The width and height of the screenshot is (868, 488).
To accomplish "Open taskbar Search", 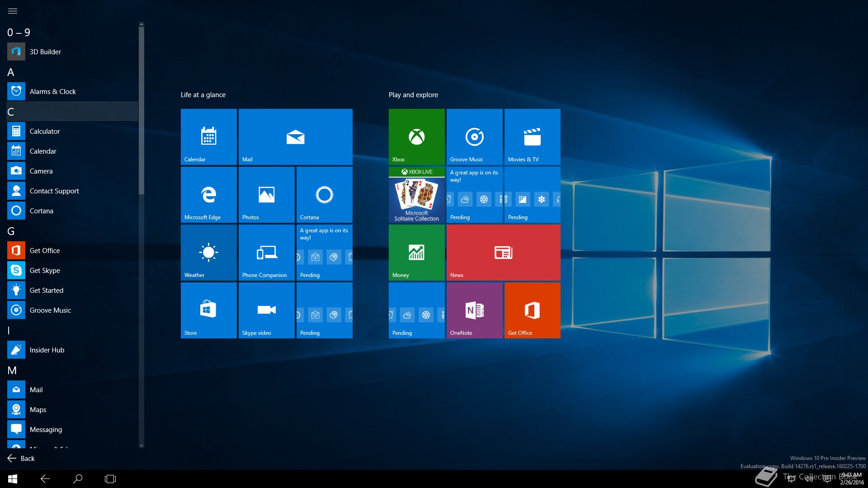I will [78, 479].
